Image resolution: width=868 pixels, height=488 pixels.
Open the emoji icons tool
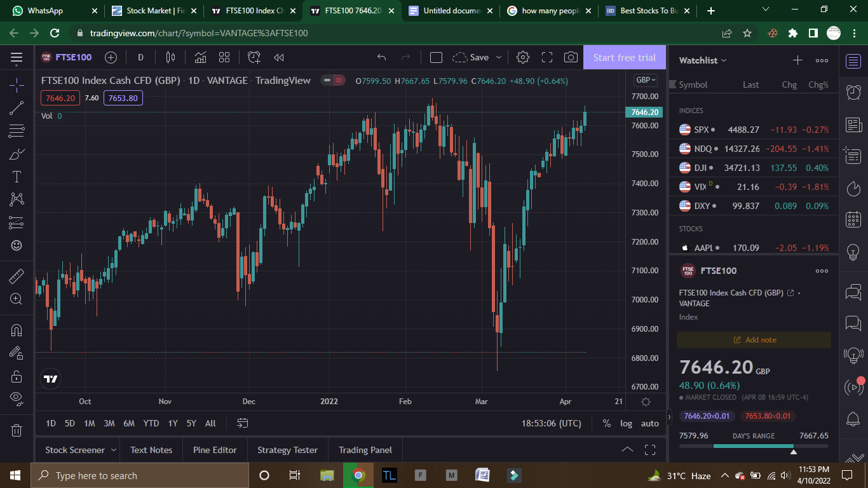pos(17,245)
